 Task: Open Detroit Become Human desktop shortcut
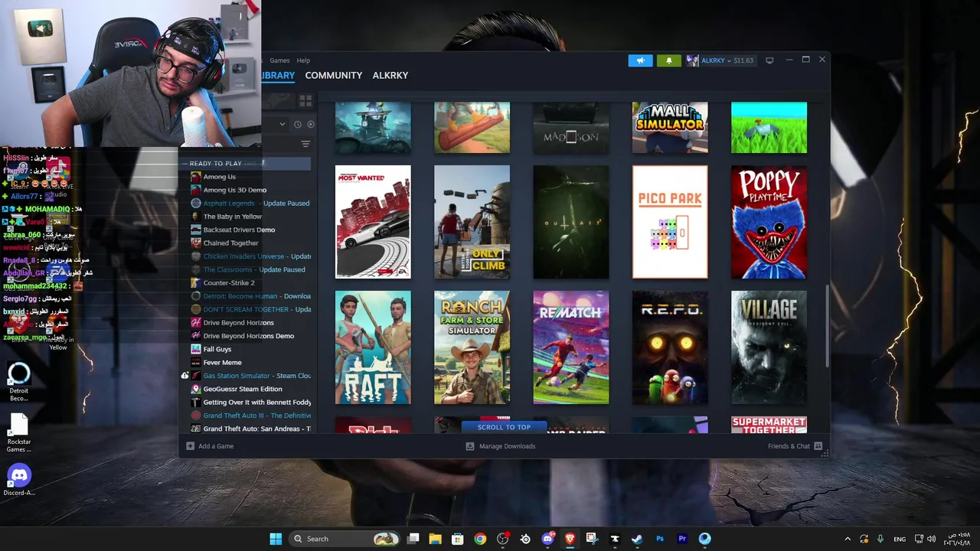pyautogui.click(x=19, y=383)
